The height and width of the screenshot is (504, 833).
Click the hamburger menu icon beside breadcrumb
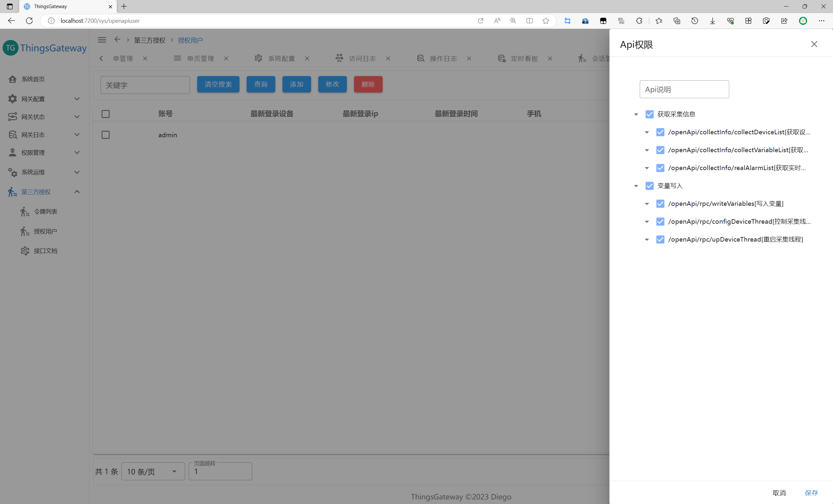point(102,40)
